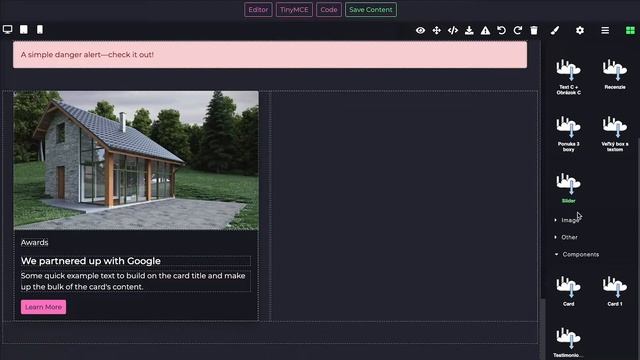The height and width of the screenshot is (360, 640).
Task: Click the import download icon
Action: point(469,30)
